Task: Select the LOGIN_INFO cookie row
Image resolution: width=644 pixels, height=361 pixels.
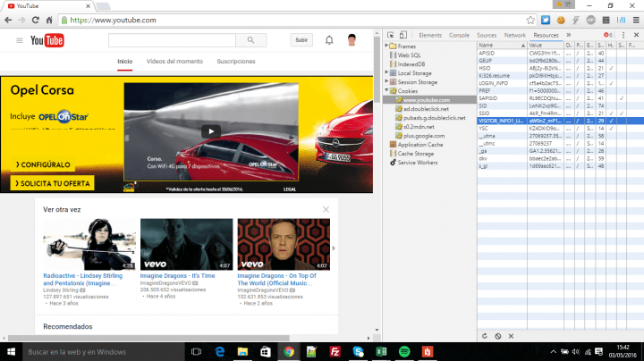Action: pos(560,83)
